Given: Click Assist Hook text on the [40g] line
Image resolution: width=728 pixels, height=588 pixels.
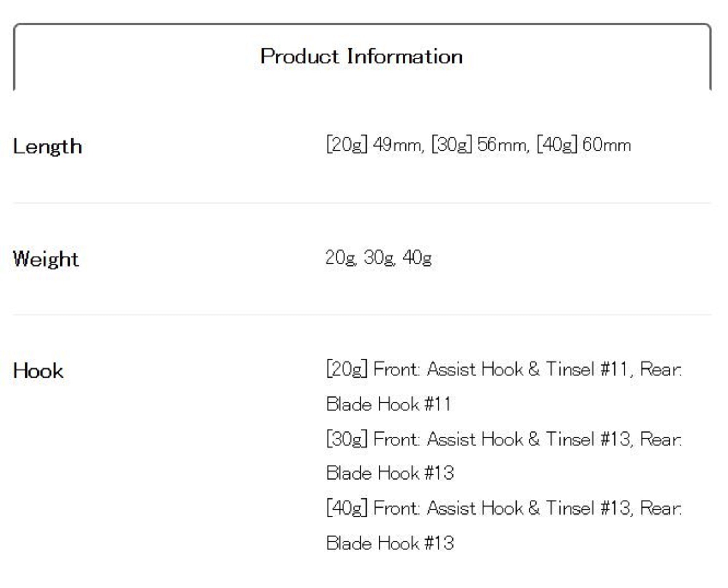Looking at the screenshot, I should point(475,508).
